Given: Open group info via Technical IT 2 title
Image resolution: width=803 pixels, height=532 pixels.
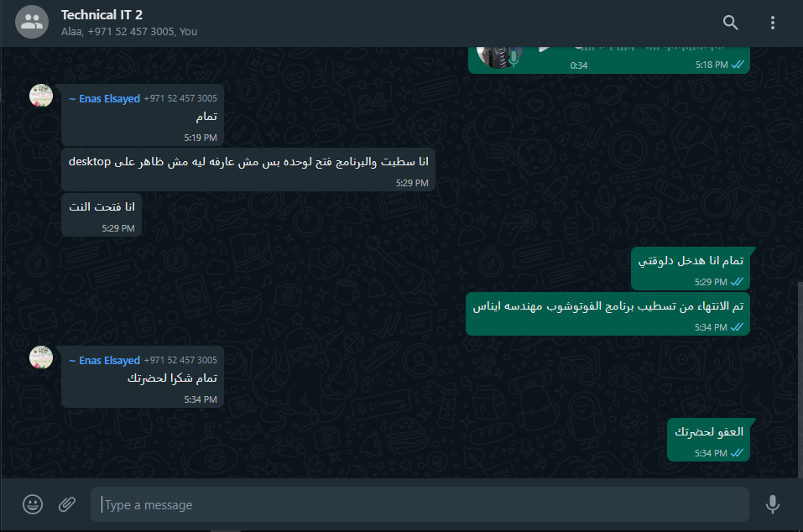Looking at the screenshot, I should (x=102, y=15).
